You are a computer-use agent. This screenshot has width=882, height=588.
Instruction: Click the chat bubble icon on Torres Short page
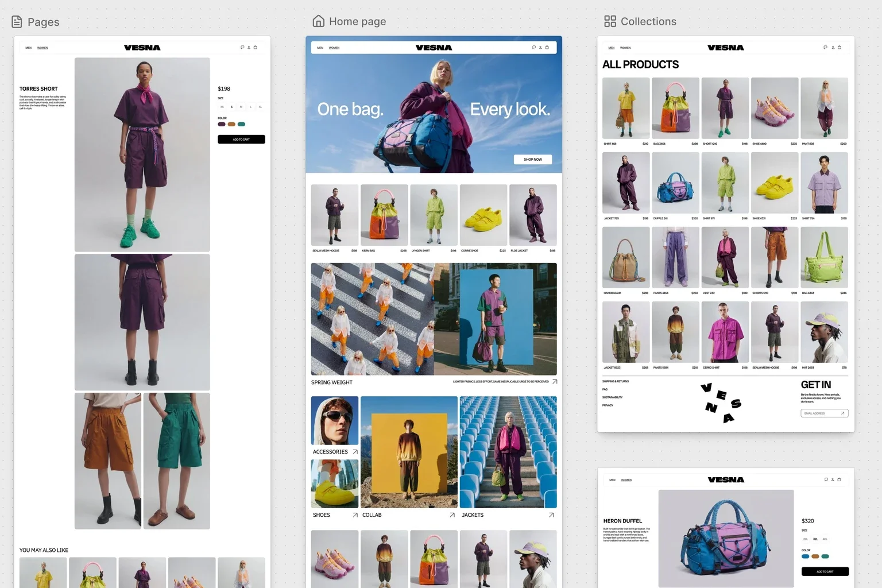point(242,48)
